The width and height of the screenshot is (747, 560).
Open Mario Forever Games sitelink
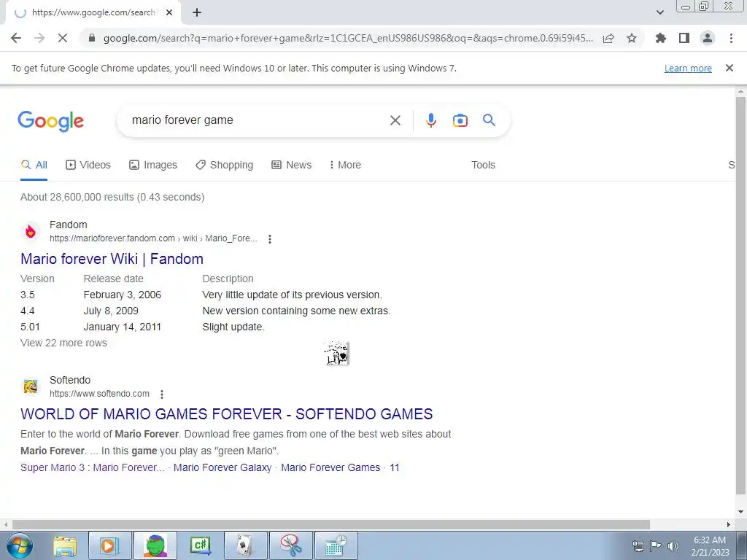point(330,467)
